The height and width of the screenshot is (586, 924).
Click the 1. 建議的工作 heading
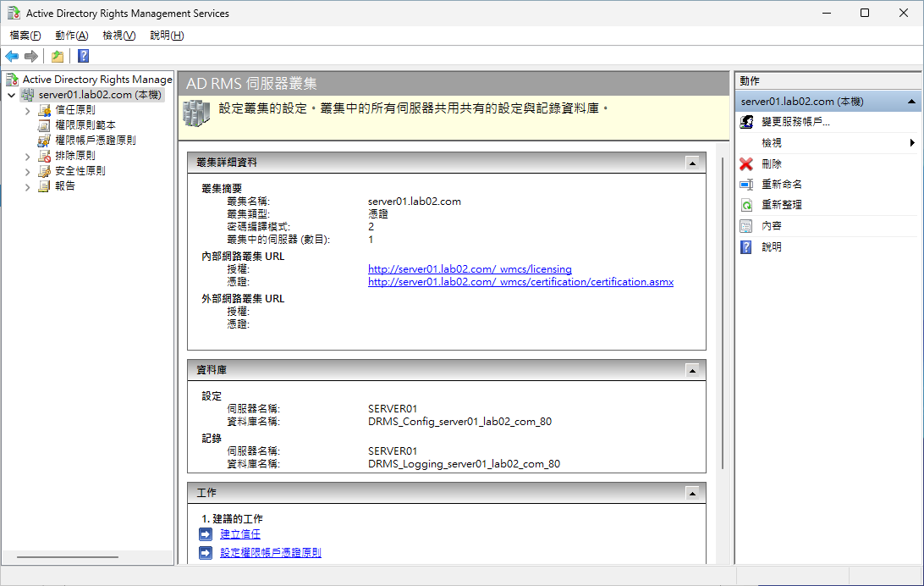(232, 519)
